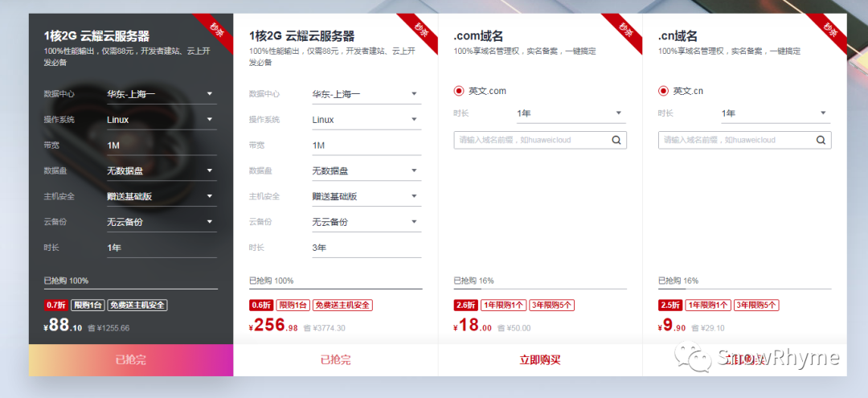The width and height of the screenshot is (868, 398).
Task: Click 省 ¥3774.30 savings text
Action: (x=325, y=328)
